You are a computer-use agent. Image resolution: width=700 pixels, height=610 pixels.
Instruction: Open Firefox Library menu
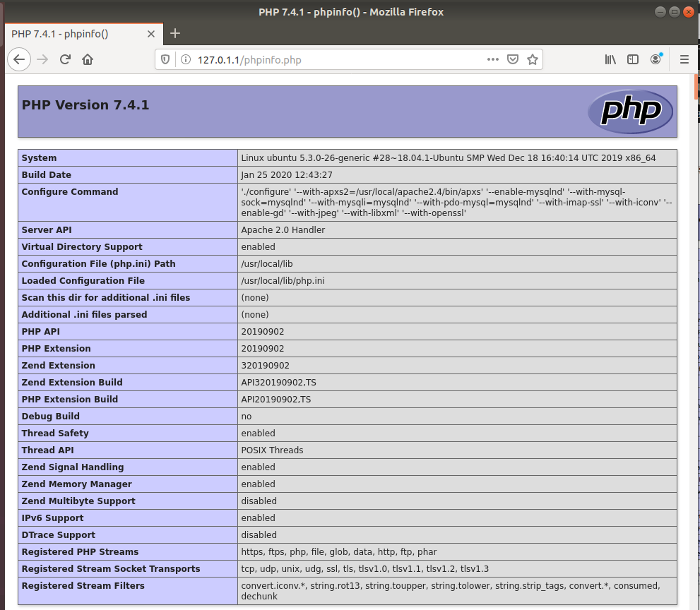(x=610, y=59)
